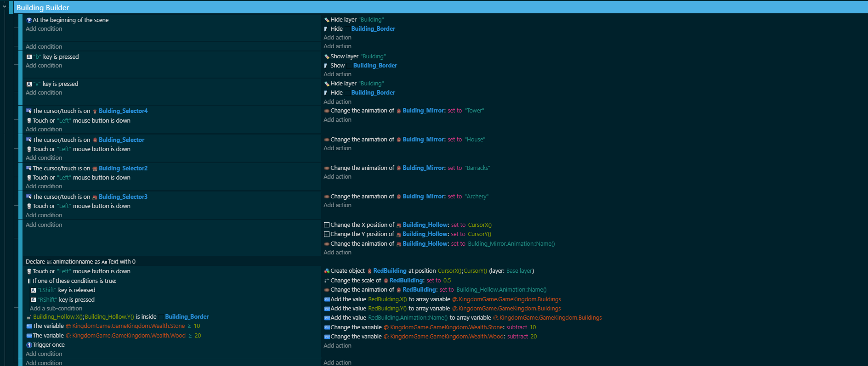Click the X position action icon for Building_Hollow

pos(327,225)
